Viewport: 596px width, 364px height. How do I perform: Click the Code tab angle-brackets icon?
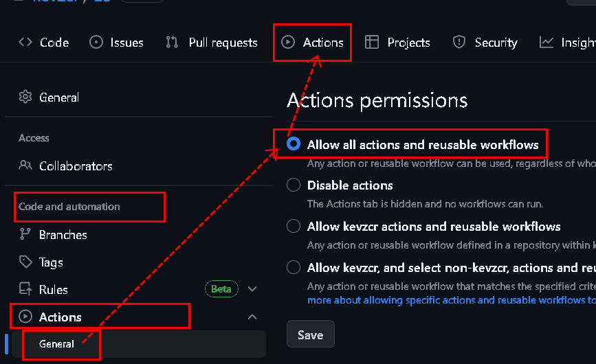[x=25, y=43]
